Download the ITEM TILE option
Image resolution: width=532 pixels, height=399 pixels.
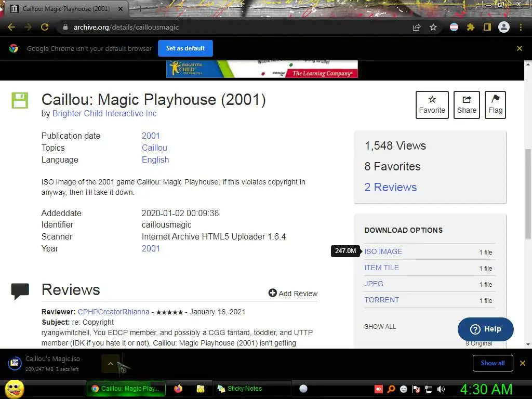coord(381,268)
